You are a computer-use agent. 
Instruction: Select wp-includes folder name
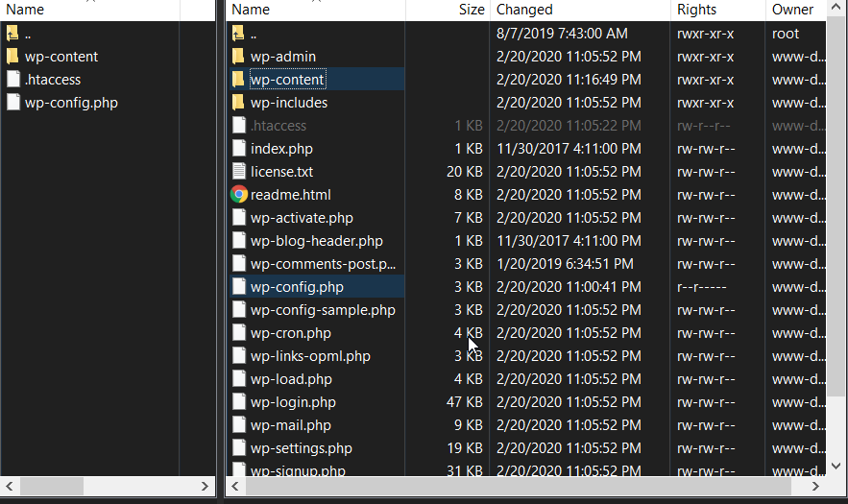point(289,102)
